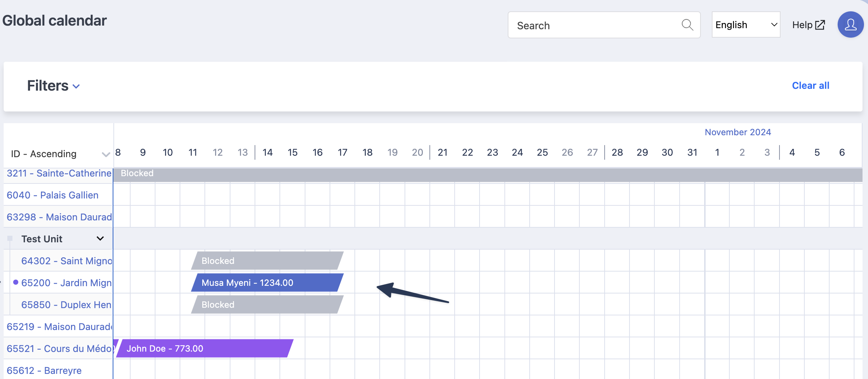868x379 pixels.
Task: Click the Blocked bar on Duplex Henri row
Action: click(267, 304)
